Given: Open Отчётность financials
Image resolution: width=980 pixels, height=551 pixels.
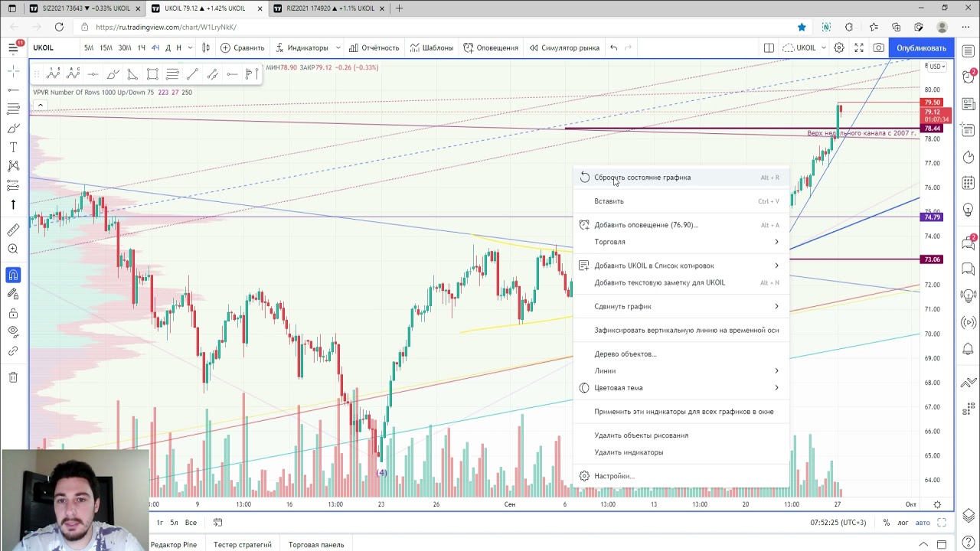Looking at the screenshot, I should tap(374, 47).
